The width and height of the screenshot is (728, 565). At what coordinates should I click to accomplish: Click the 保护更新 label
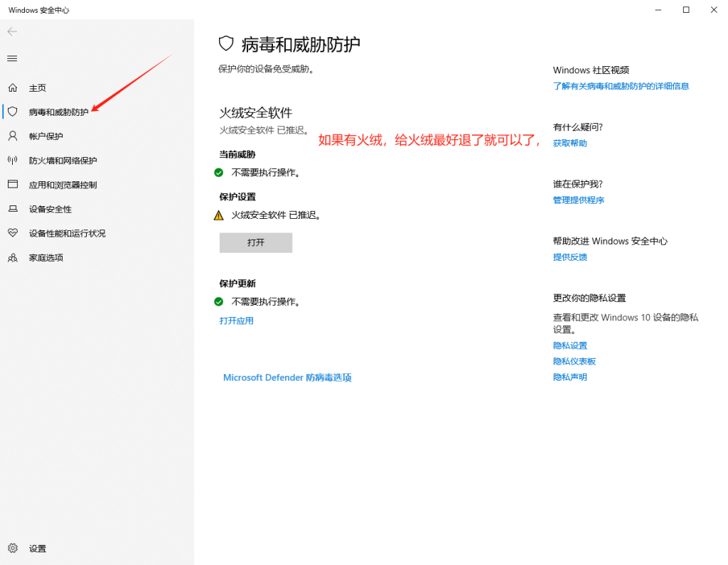[x=237, y=284]
